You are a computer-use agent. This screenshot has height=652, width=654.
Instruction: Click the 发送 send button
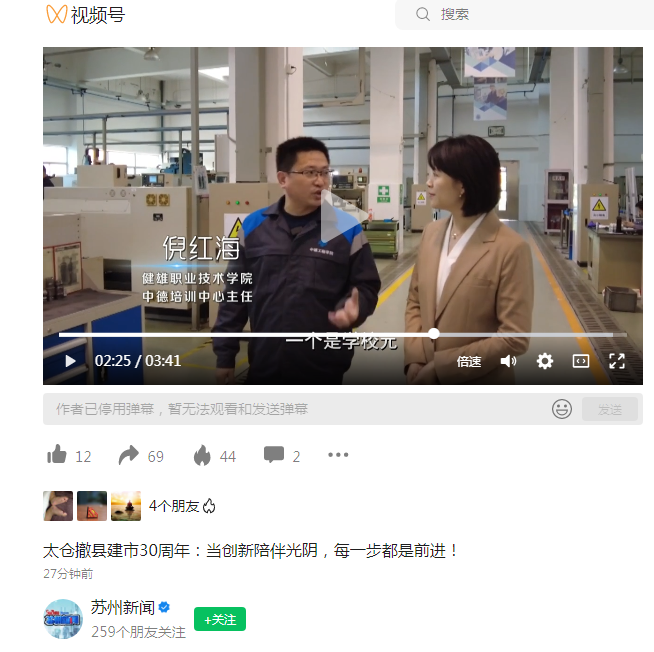pos(610,409)
